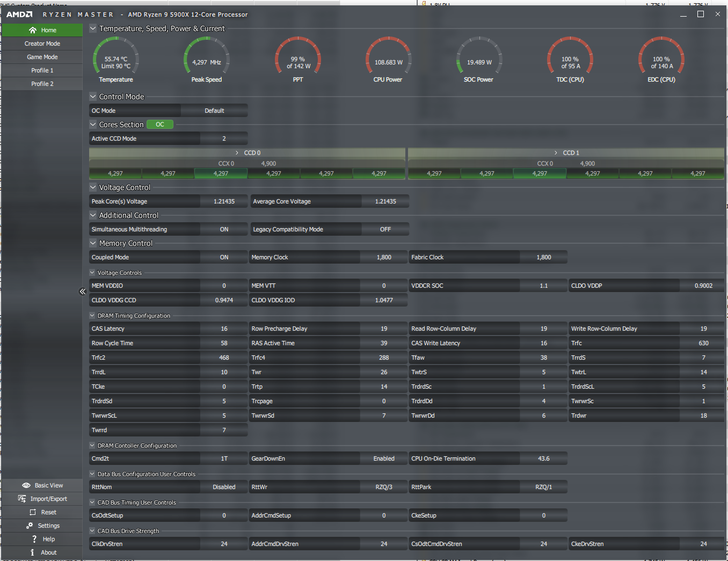Viewport: 728px width, 561px height.
Task: Collapse the DRAM Timing Configuration section
Action: click(92, 316)
